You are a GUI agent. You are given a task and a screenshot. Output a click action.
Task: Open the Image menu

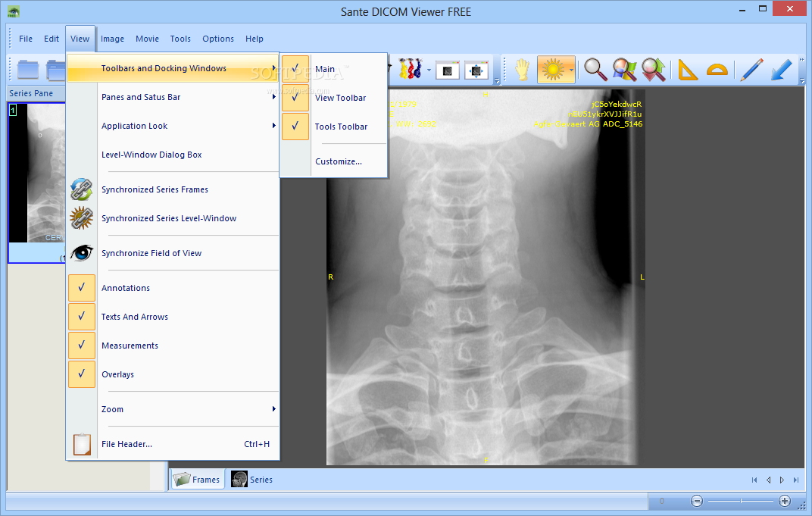[112, 39]
